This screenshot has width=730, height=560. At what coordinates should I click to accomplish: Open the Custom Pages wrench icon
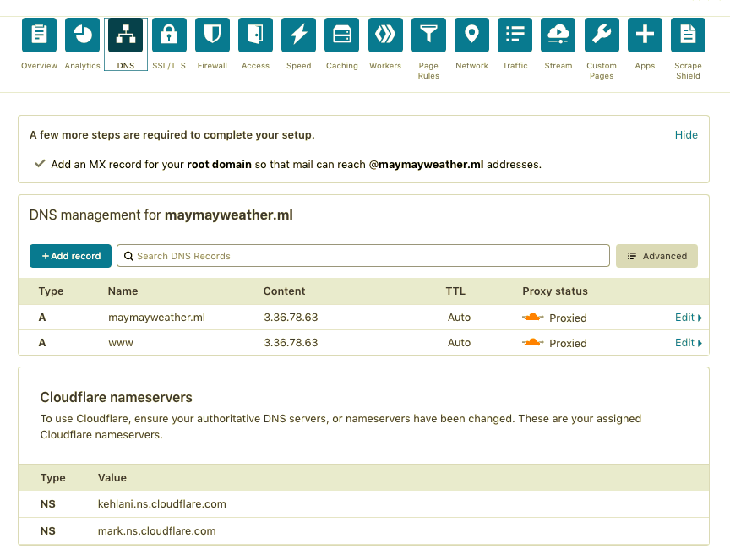pos(602,35)
